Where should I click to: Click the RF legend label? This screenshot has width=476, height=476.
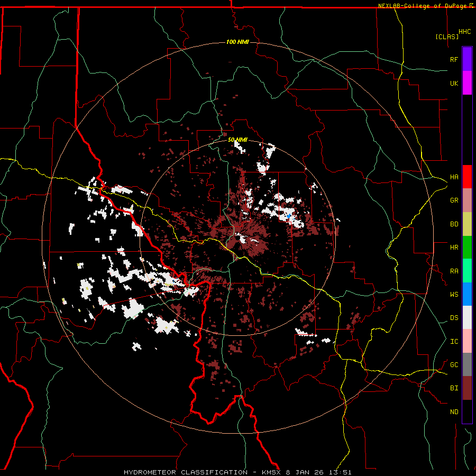pyautogui.click(x=454, y=59)
